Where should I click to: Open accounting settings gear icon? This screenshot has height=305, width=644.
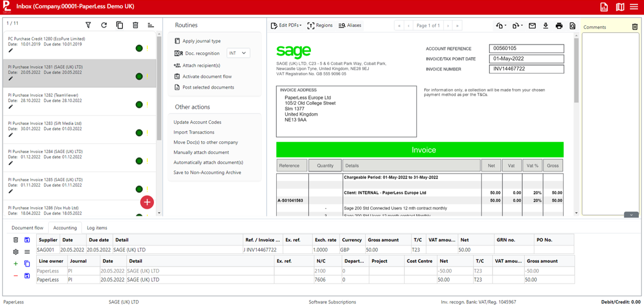16,252
